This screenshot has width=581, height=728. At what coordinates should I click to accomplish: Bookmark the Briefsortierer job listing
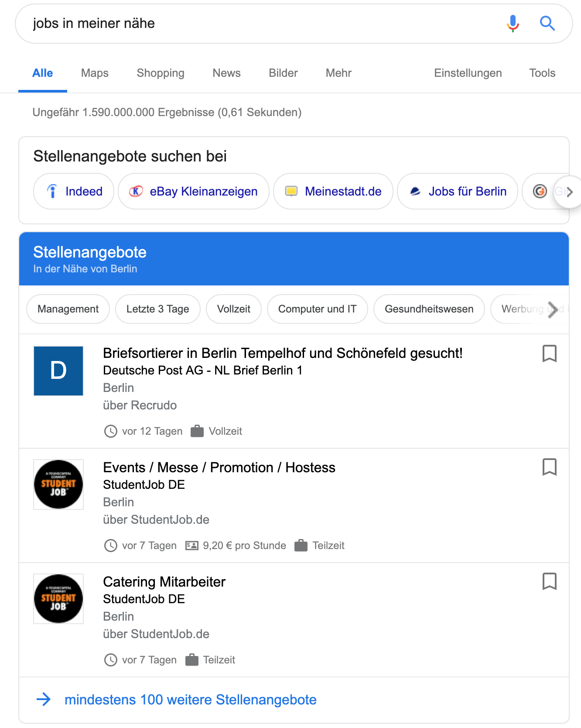(x=549, y=354)
